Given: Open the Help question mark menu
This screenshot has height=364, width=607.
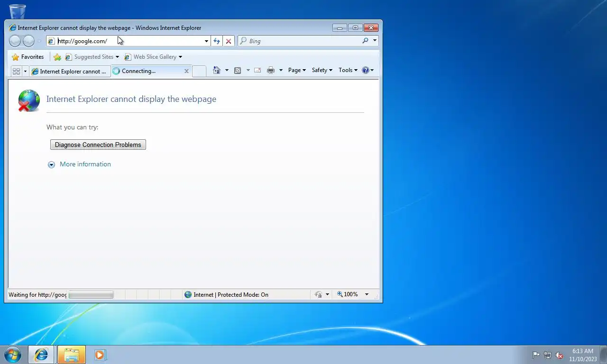Looking at the screenshot, I should [x=368, y=70].
